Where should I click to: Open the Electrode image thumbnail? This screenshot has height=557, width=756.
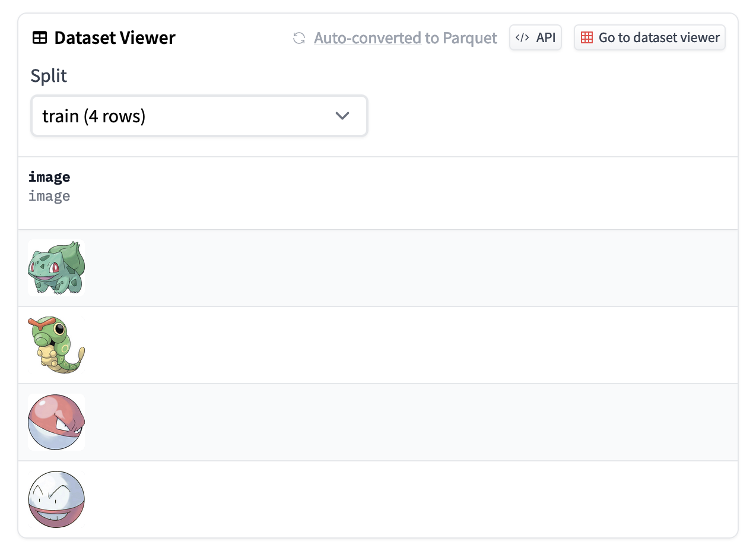pyautogui.click(x=56, y=499)
